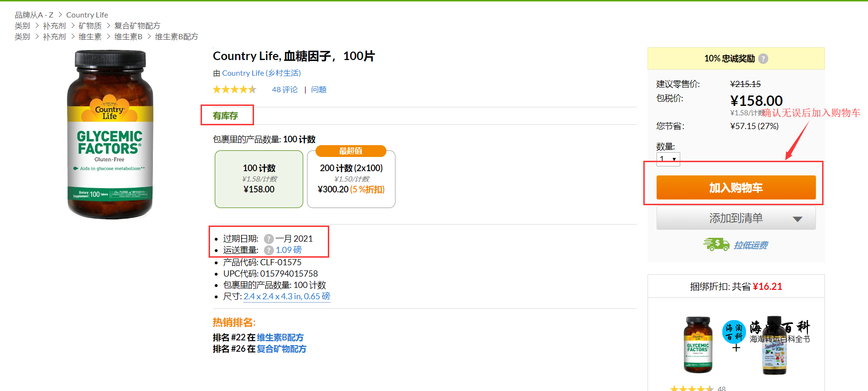Go to 维生素 breadcrumb
The height and width of the screenshot is (391, 868).
click(90, 37)
